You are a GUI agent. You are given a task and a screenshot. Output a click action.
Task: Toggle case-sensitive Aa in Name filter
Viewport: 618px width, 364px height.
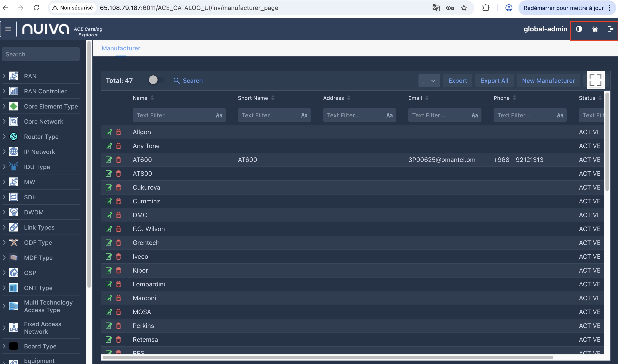point(219,115)
